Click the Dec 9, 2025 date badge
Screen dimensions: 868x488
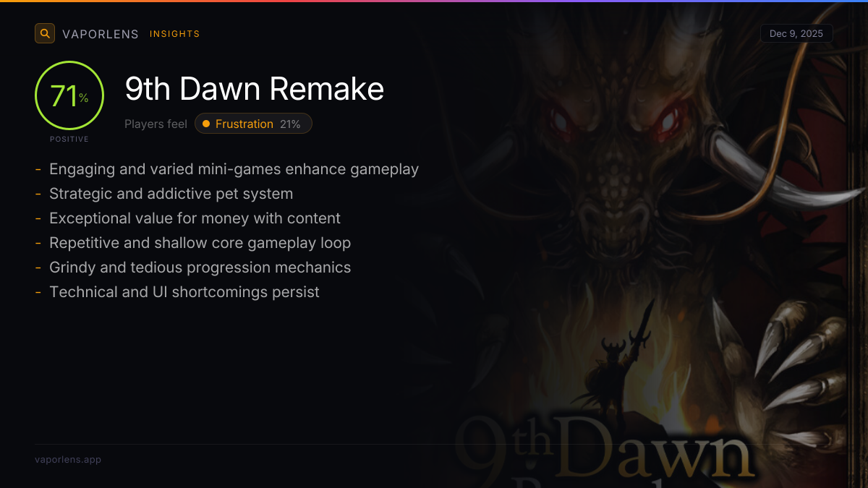coord(796,34)
